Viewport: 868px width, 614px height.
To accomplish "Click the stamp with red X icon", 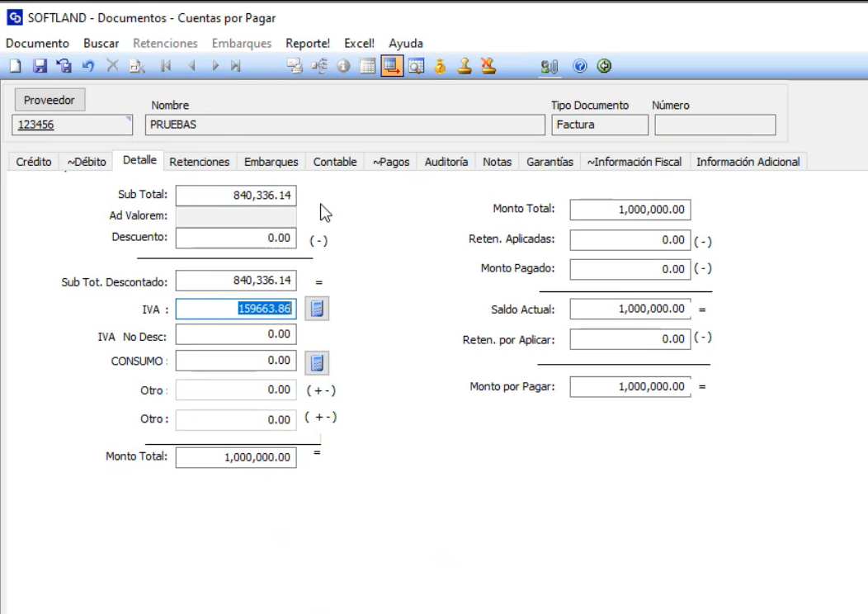I will 488,66.
